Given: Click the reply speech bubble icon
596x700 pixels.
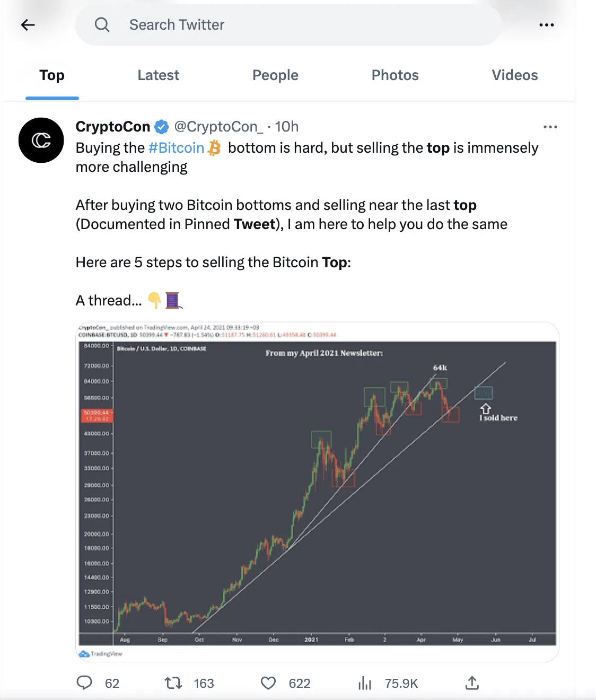Looking at the screenshot, I should pos(84,683).
